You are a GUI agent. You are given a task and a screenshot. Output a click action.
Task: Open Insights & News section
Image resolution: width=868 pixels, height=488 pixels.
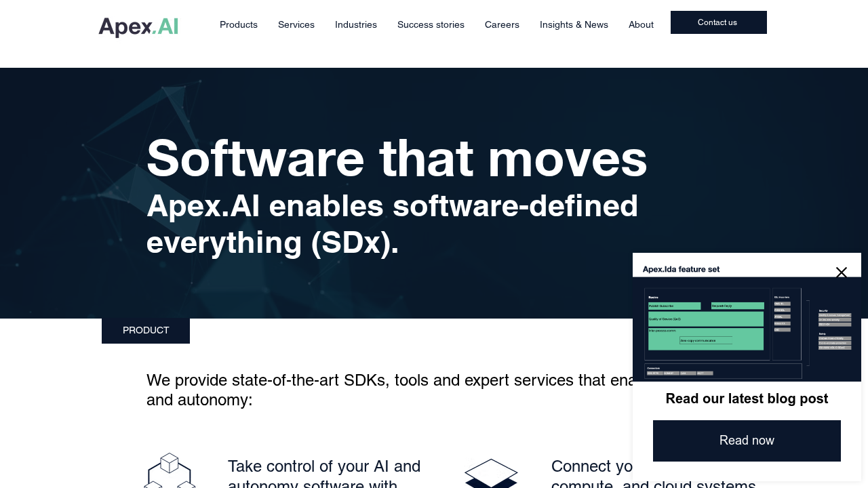pos(574,24)
